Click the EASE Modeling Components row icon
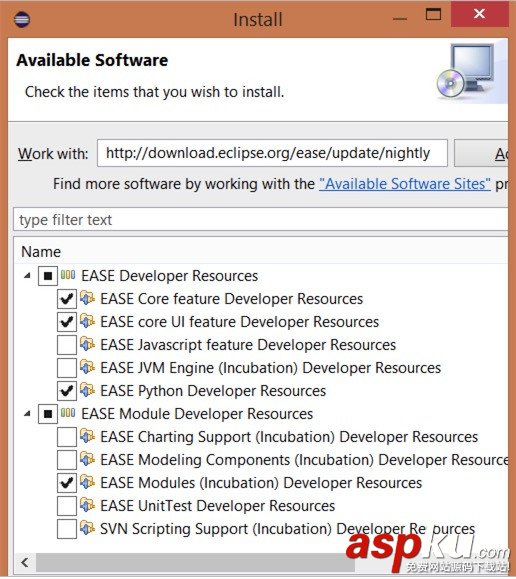The width and height of the screenshot is (516, 579). click(x=88, y=459)
